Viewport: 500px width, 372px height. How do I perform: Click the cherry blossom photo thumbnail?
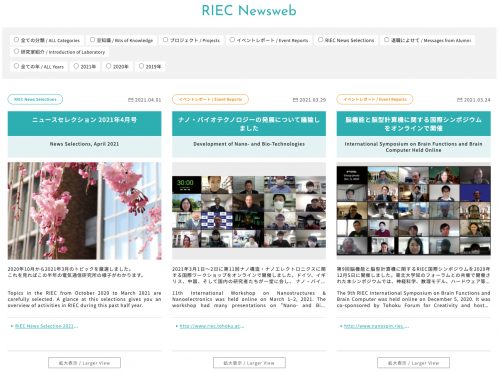pos(84,211)
